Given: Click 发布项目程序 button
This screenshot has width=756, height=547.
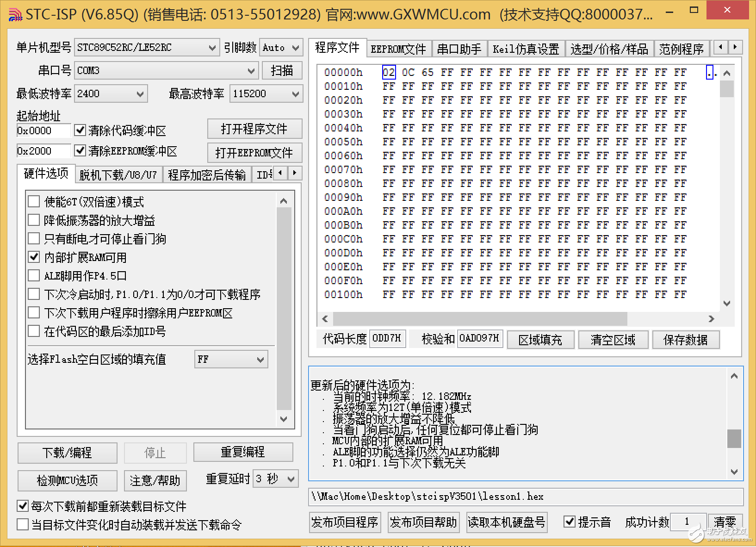Looking at the screenshot, I should pos(345,522).
